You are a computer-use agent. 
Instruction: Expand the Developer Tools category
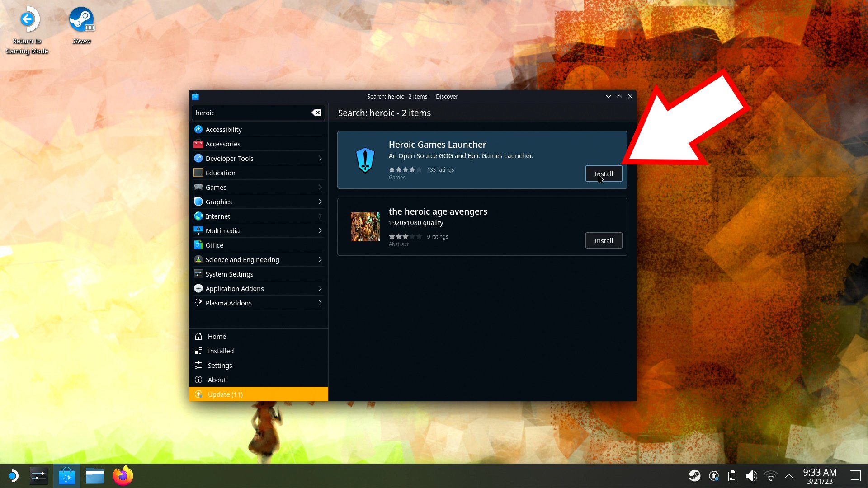pyautogui.click(x=320, y=158)
